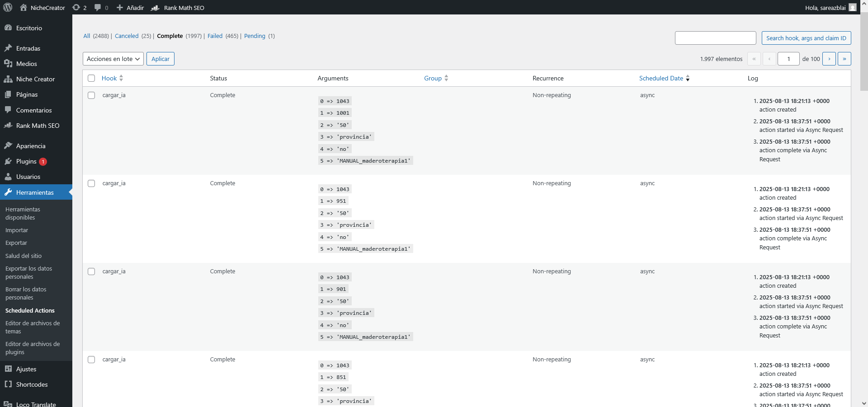Open the user avatar next to Hola, sareazblai

[x=853, y=7]
